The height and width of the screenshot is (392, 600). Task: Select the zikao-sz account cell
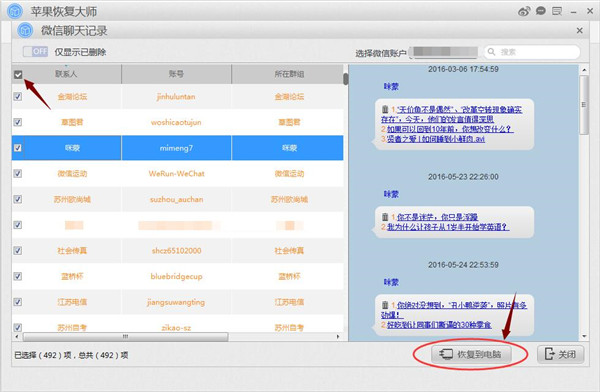pyautogui.click(x=176, y=327)
